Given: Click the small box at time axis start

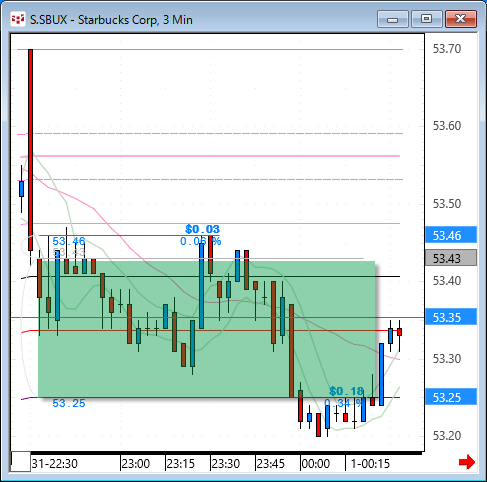Looking at the screenshot, I should point(21,462).
